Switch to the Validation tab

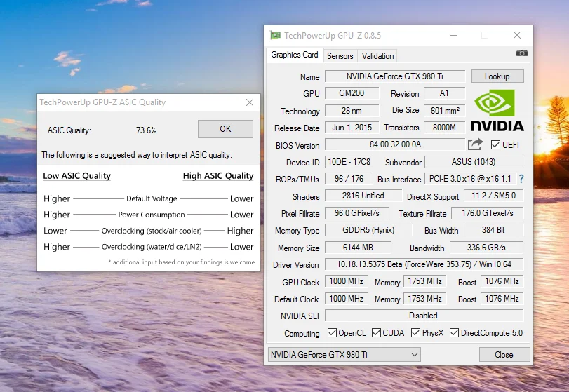coord(377,56)
